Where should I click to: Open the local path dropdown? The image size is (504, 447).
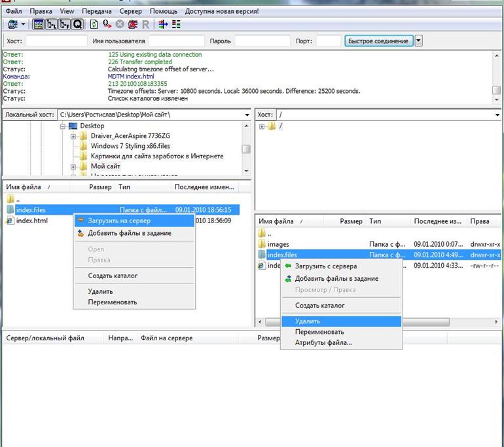[247, 115]
